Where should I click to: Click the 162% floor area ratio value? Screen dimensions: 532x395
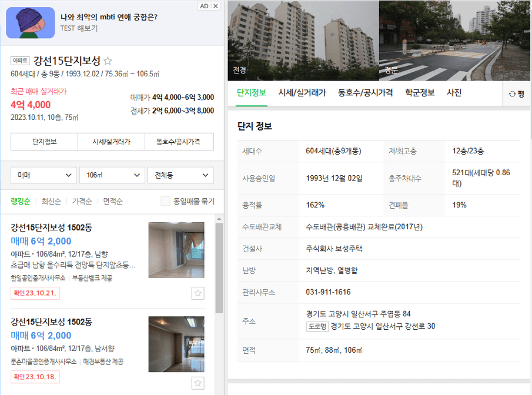pyautogui.click(x=315, y=205)
